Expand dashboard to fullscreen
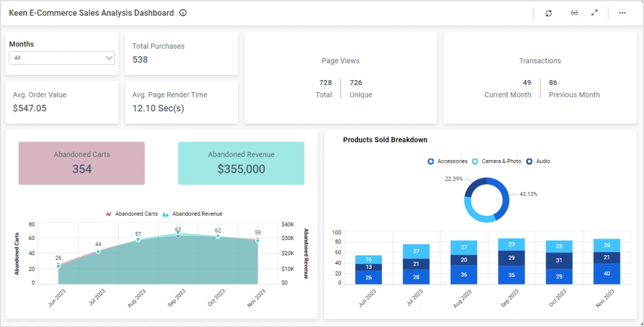This screenshot has height=327, width=644. click(x=594, y=13)
